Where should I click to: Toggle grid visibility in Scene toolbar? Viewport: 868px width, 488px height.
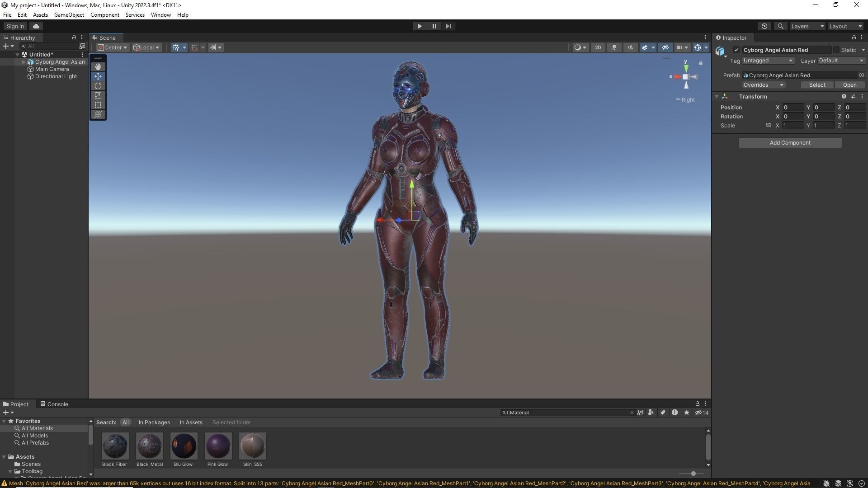tap(176, 47)
